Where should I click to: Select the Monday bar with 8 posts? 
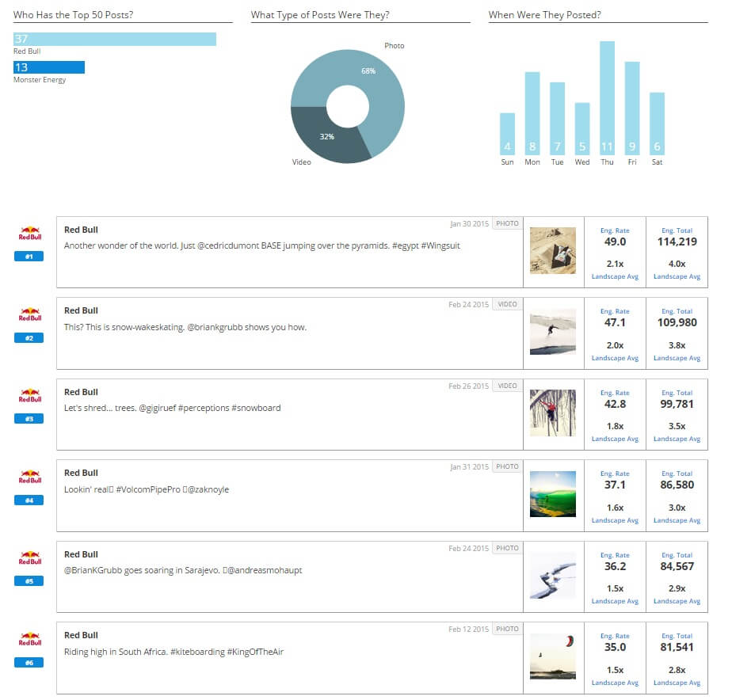[532, 113]
